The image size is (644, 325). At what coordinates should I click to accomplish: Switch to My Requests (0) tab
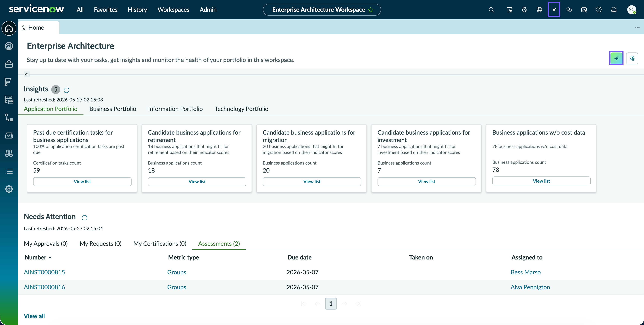pos(100,243)
